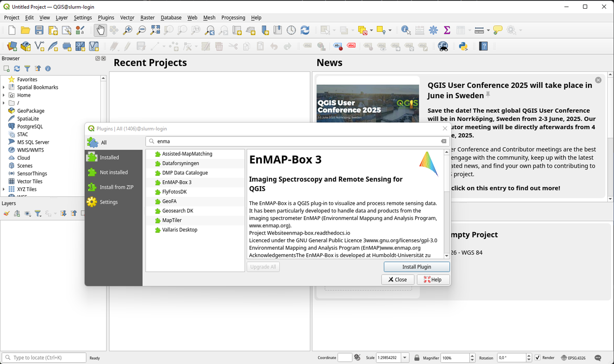The height and width of the screenshot is (364, 614).
Task: Open the Plugins menu
Action: [x=106, y=17]
